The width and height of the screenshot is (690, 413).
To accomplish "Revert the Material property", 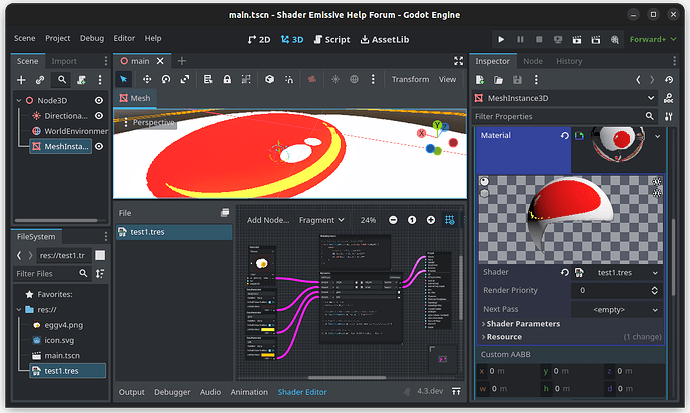I will click(565, 135).
